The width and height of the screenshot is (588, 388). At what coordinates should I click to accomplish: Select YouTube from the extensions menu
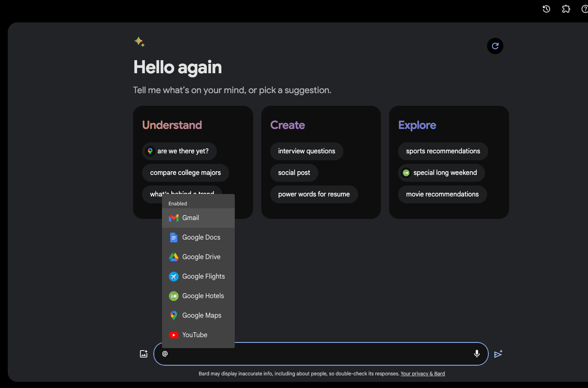point(198,335)
